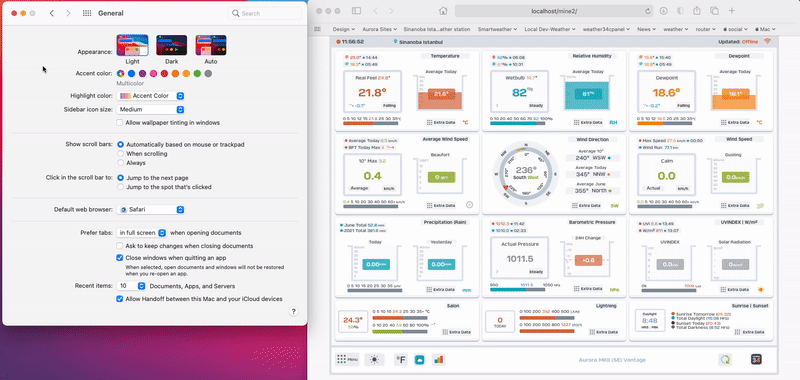Expand the Design bookmarks folder
Screen dimensions: 800x380
[x=344, y=29]
